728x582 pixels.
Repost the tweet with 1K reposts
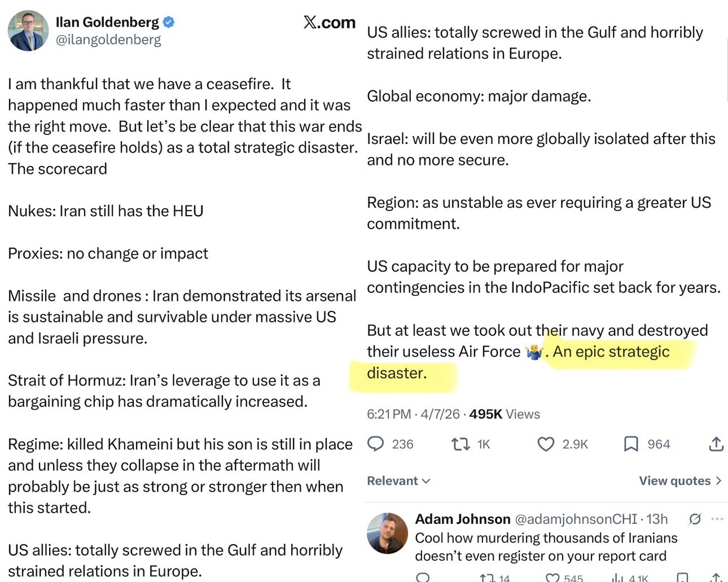pyautogui.click(x=461, y=444)
